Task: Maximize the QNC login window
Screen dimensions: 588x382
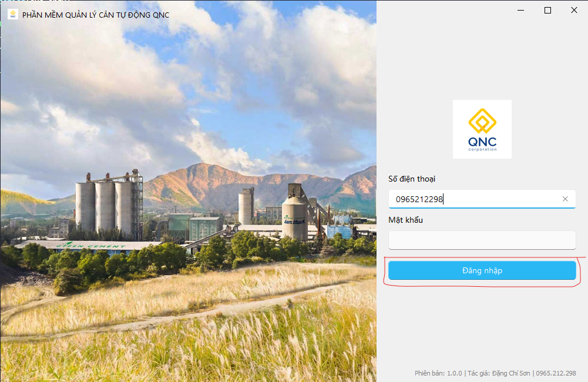Action: pyautogui.click(x=547, y=10)
